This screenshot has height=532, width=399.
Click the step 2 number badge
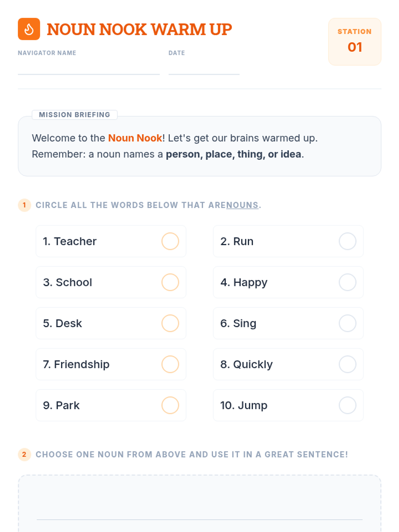(x=24, y=454)
